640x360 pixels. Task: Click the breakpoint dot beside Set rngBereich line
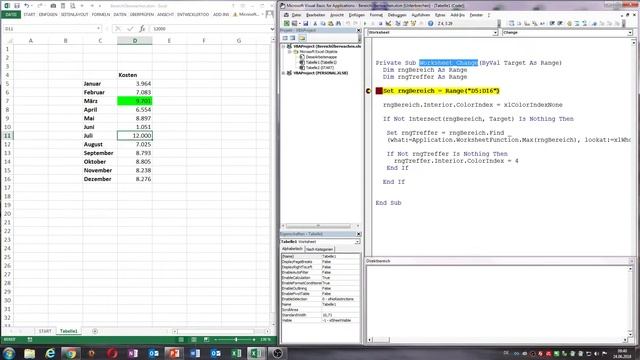pos(368,91)
